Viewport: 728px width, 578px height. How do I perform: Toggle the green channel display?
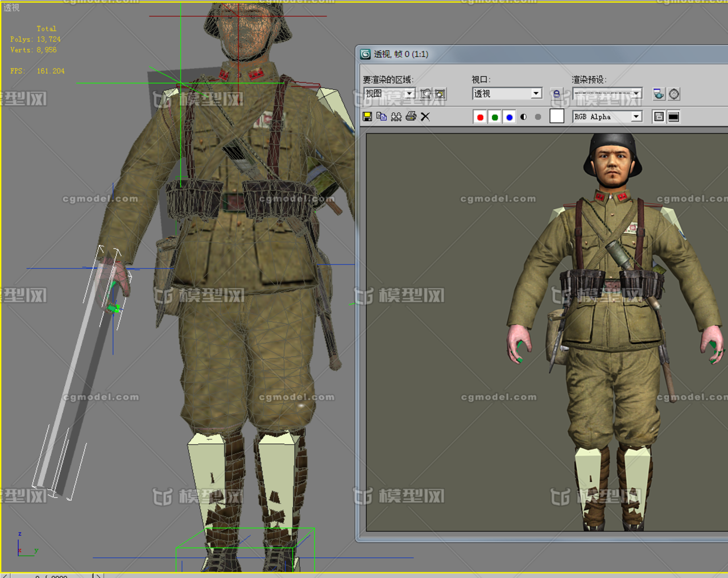[x=495, y=117]
